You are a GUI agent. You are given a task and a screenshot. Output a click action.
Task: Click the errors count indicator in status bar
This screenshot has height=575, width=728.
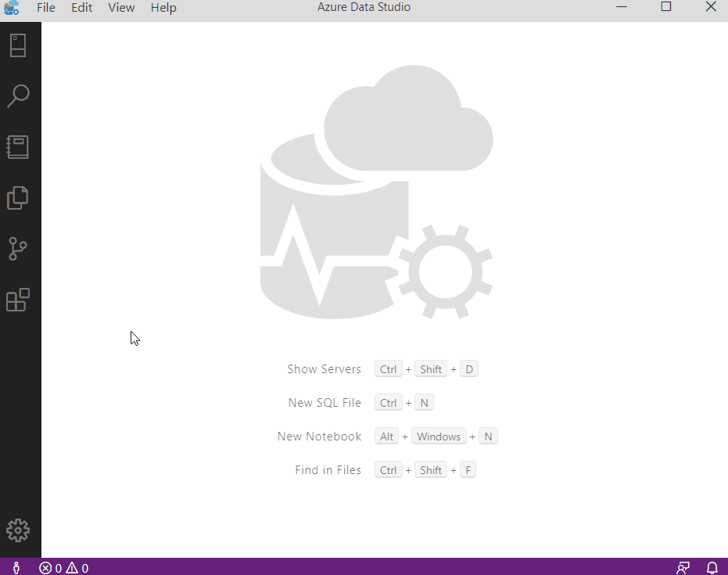point(51,568)
